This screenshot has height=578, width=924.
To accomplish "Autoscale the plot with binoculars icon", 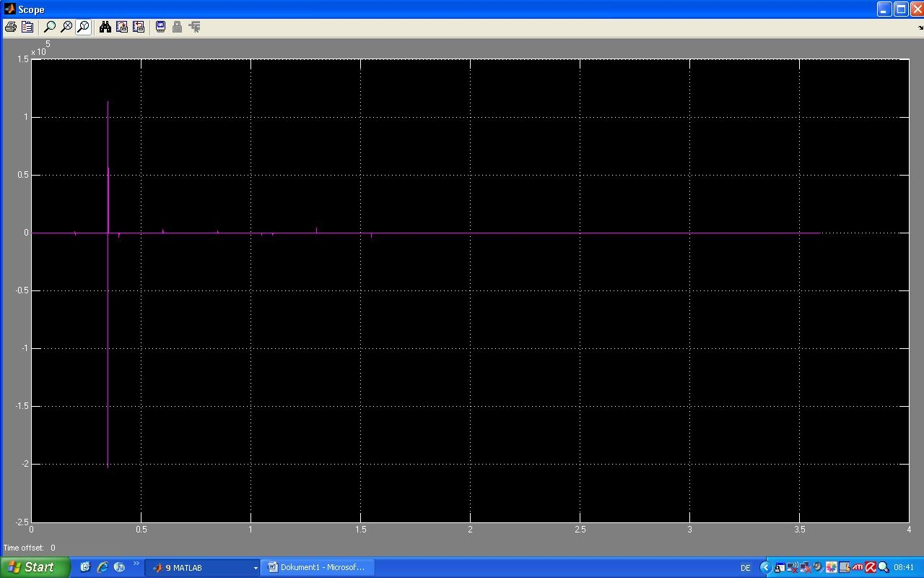I will coord(105,27).
